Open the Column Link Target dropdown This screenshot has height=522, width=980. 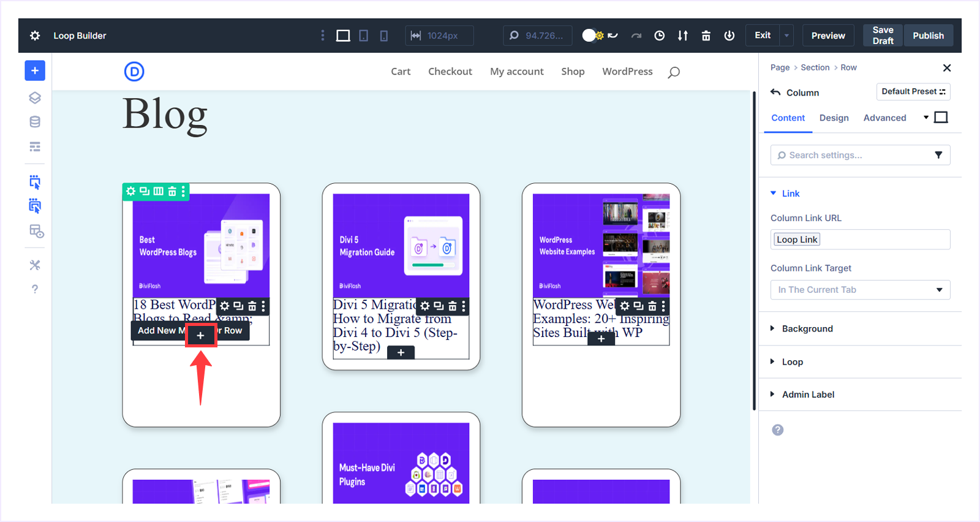[860, 290]
